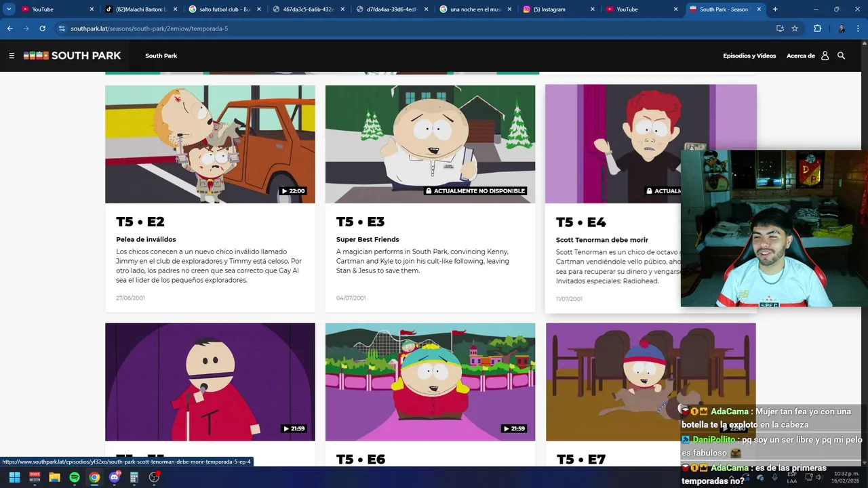This screenshot has width=868, height=488.
Task: Open Discord from the taskbar
Action: (x=115, y=477)
